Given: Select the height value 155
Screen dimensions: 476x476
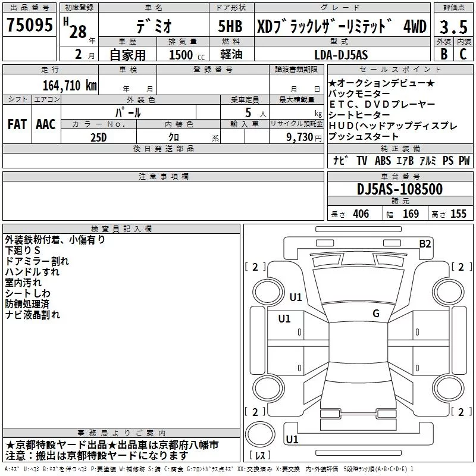Looking at the screenshot, I should 458,214.
